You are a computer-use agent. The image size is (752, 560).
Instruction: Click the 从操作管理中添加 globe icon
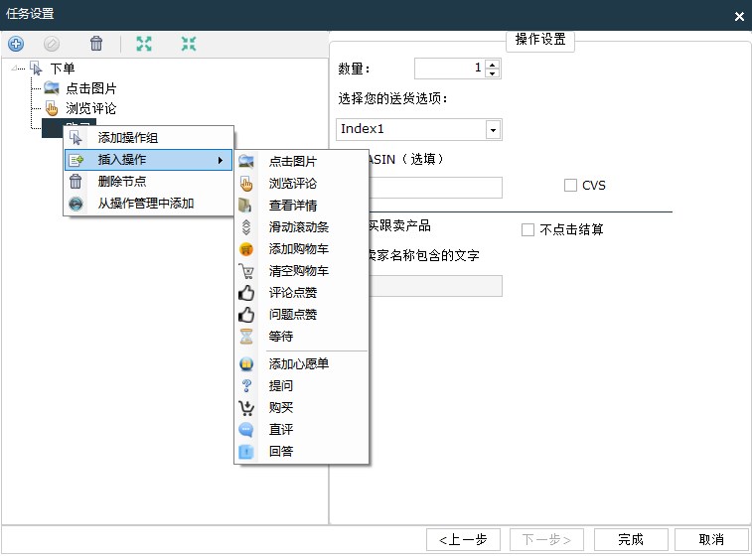click(x=75, y=204)
